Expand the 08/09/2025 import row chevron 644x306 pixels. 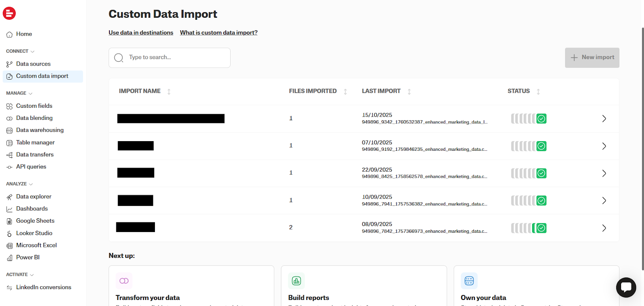point(604,228)
